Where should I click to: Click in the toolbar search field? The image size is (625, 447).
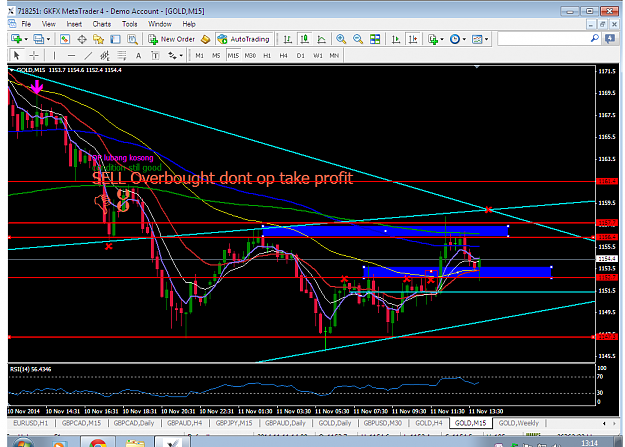click(544, 39)
